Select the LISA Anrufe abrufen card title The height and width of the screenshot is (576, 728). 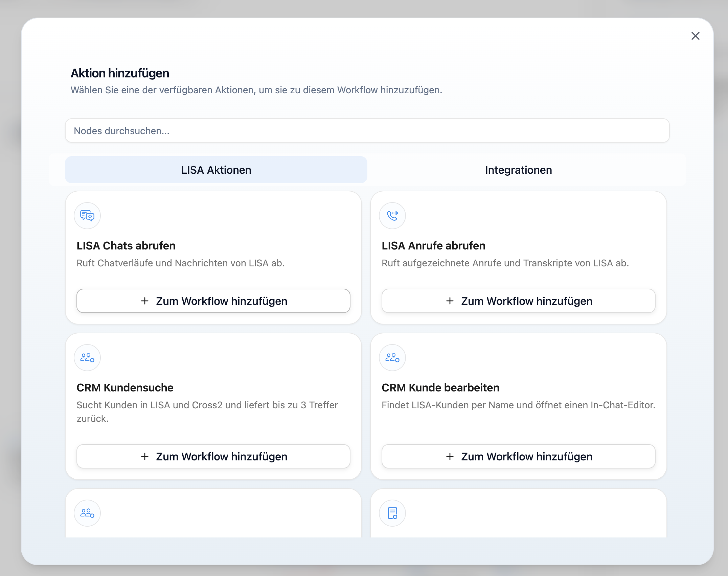(x=433, y=246)
